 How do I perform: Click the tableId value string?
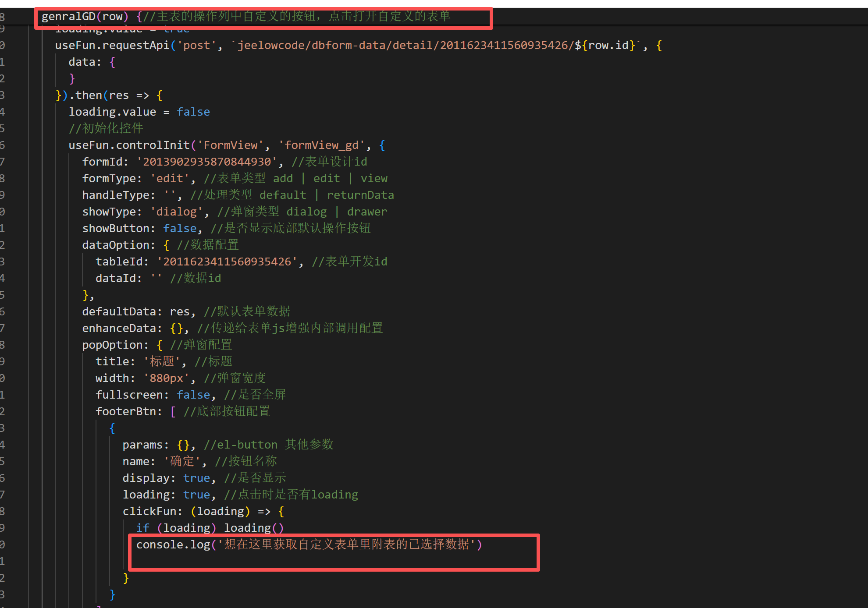coord(227,262)
